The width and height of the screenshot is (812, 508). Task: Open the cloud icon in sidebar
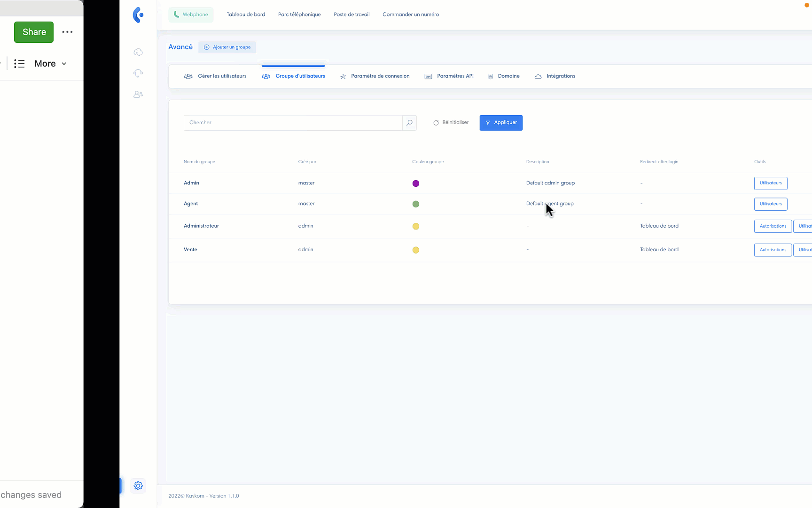pos(138,52)
